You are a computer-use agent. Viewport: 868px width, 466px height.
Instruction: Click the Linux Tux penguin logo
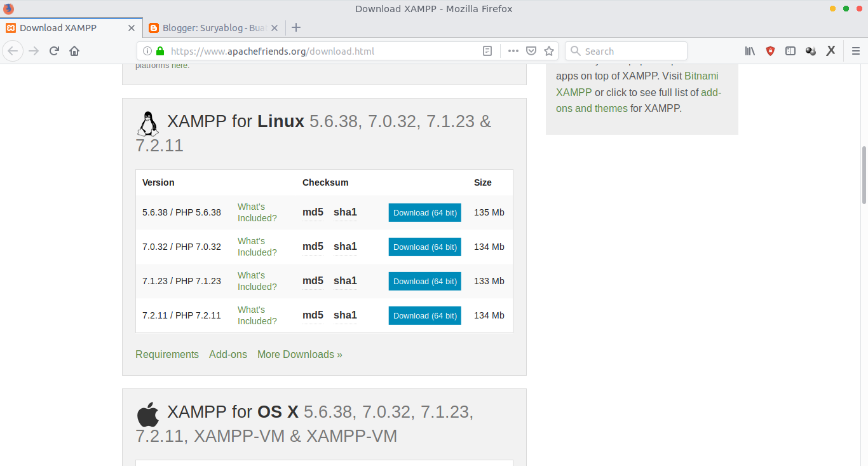point(147,124)
